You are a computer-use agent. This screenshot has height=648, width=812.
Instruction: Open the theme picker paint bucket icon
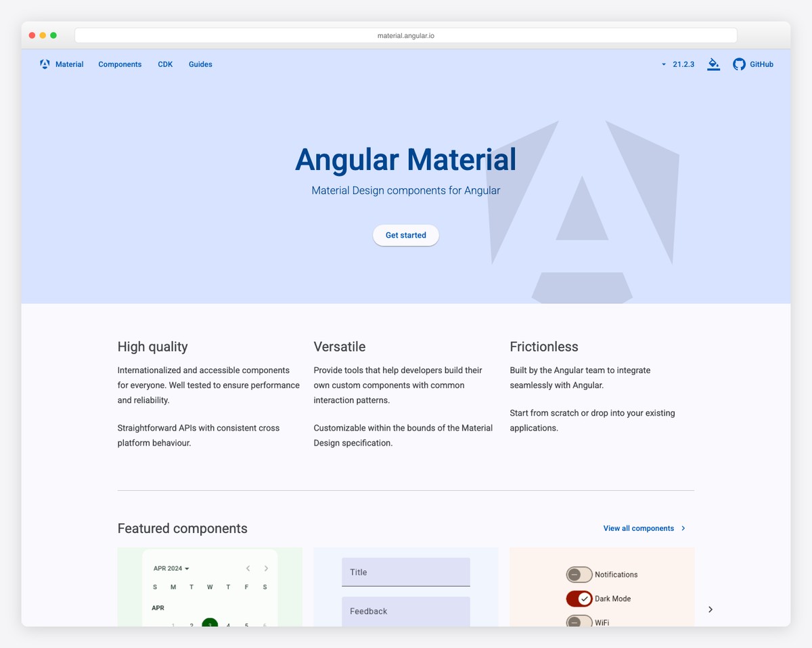713,64
